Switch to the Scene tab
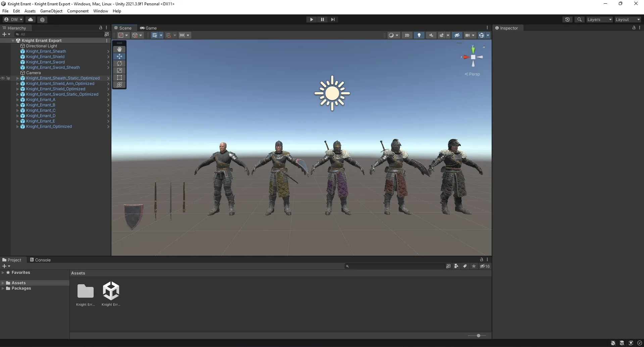 [123, 28]
